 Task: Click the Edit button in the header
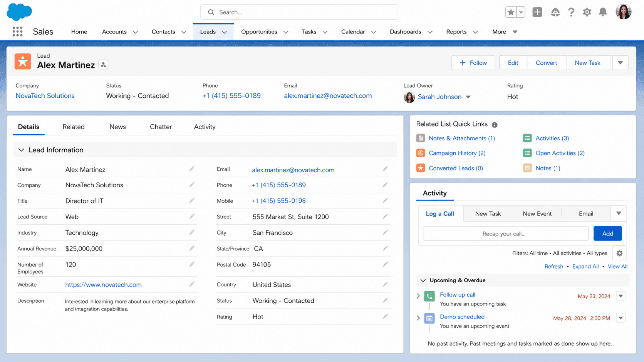[x=513, y=63]
